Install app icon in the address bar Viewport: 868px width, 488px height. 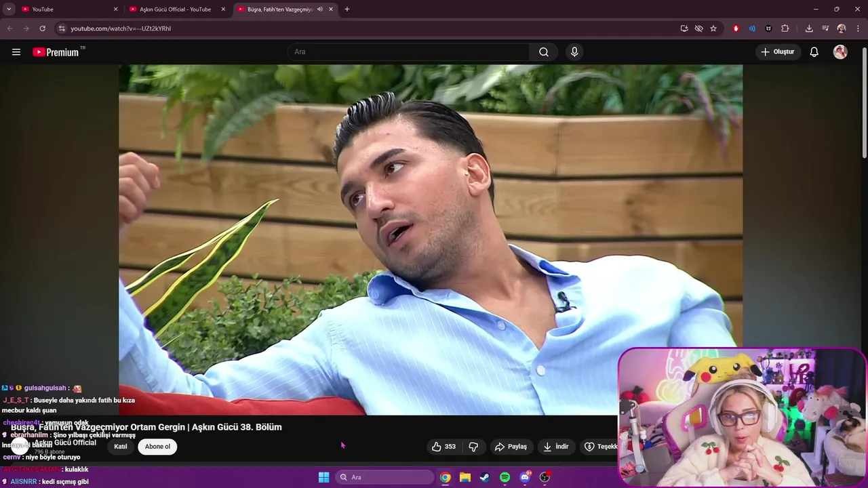[684, 28]
